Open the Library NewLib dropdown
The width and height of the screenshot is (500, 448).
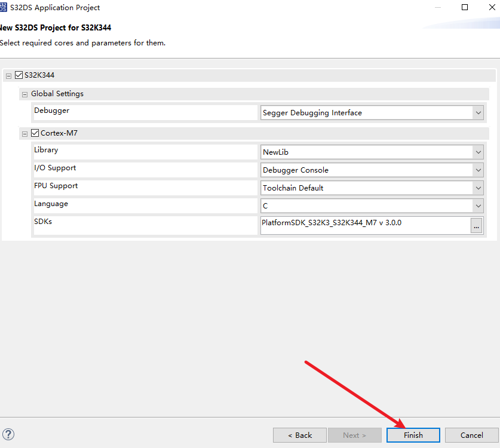[372, 152]
